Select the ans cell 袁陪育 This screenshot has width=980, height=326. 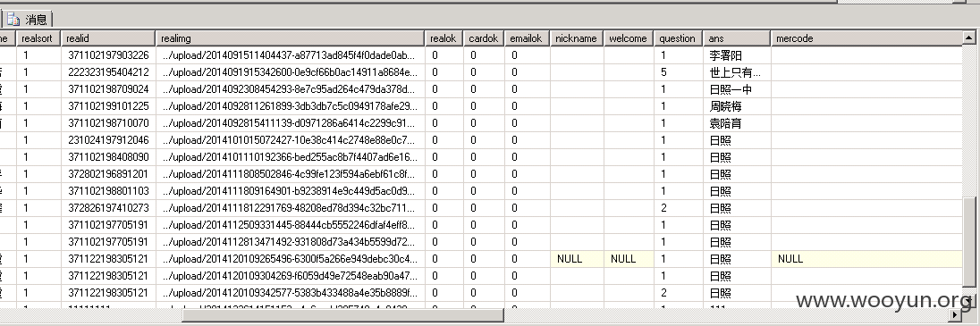(737, 123)
